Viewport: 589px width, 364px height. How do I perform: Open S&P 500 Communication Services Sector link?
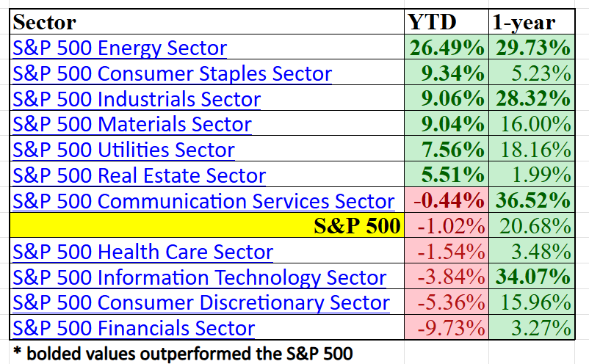204,201
